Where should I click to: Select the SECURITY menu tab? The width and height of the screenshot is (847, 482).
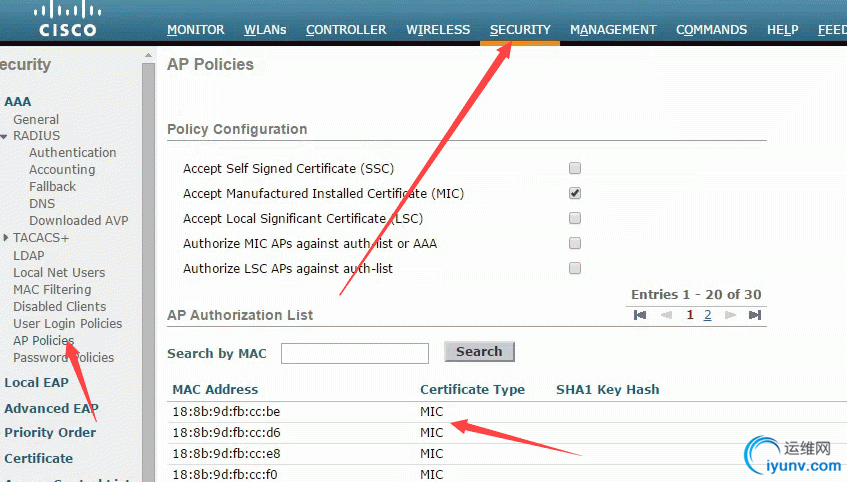click(520, 30)
